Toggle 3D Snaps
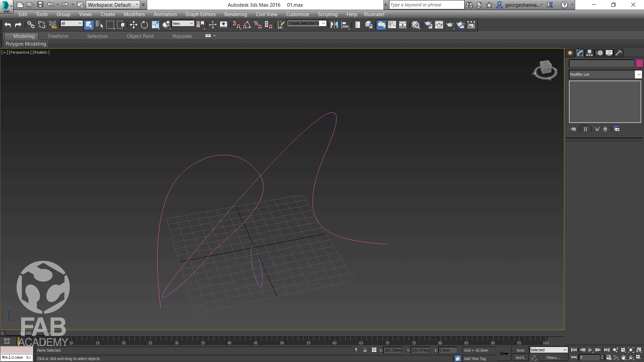 click(x=236, y=24)
